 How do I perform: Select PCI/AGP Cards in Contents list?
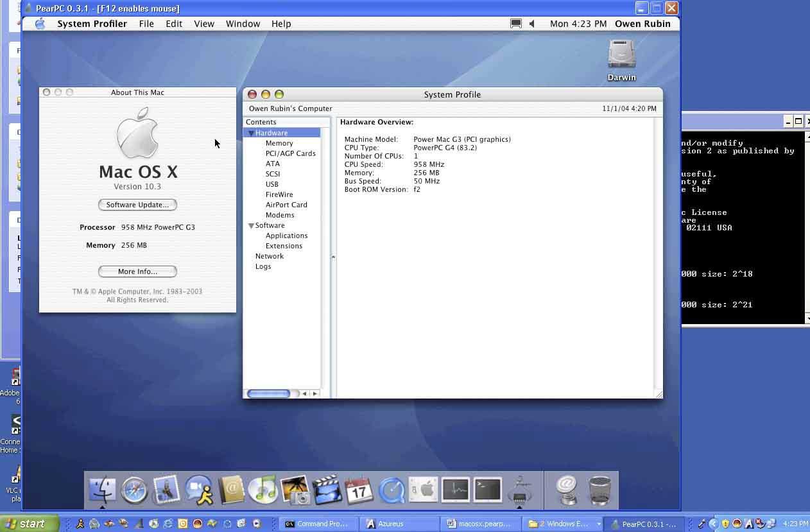[x=290, y=153]
